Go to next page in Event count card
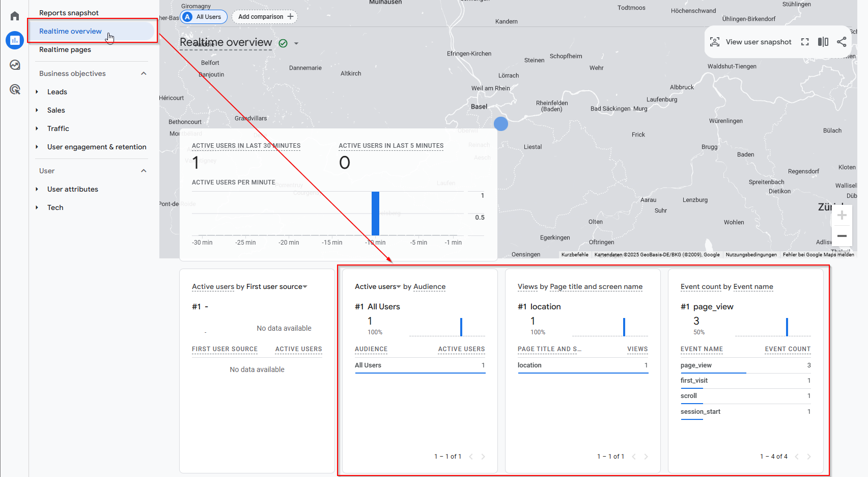This screenshot has height=477, width=868. 809,457
